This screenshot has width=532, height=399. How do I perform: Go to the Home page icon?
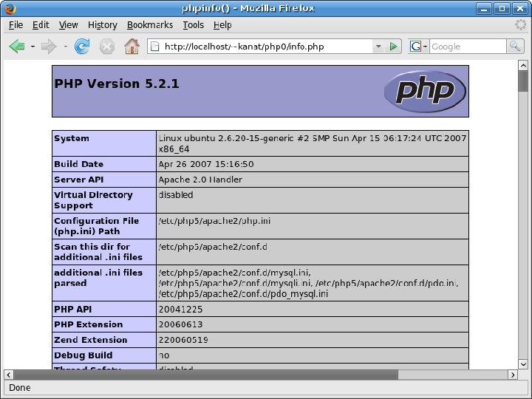point(132,46)
